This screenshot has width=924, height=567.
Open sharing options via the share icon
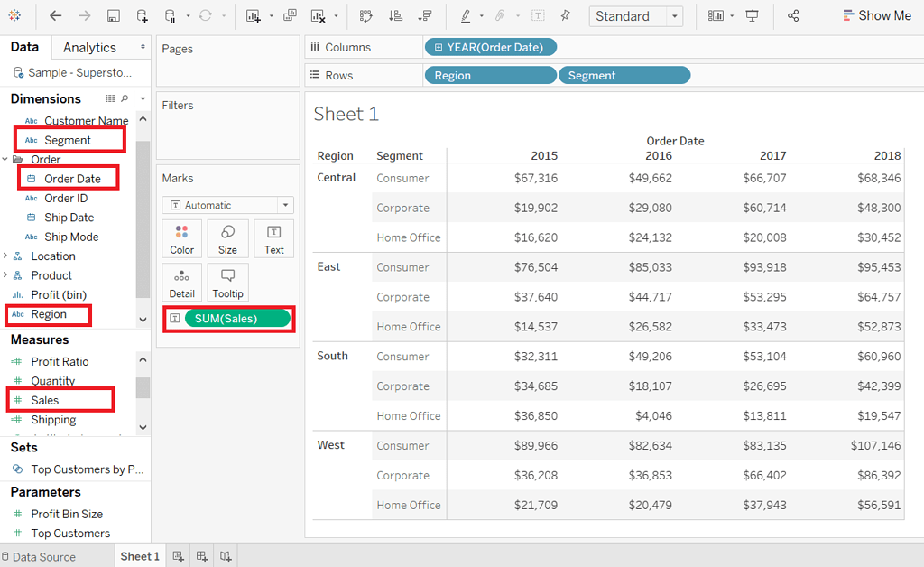793,15
